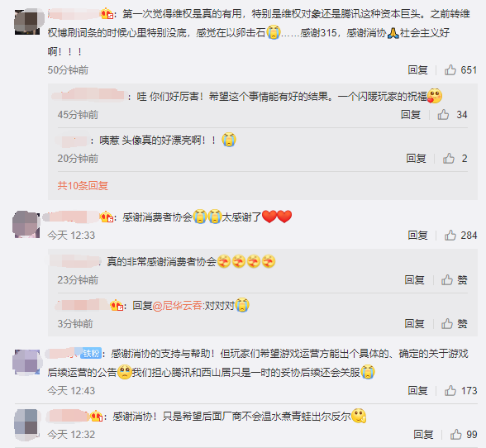Like the comment with 173 likes
The height and width of the screenshot is (448, 486).
coord(460,391)
